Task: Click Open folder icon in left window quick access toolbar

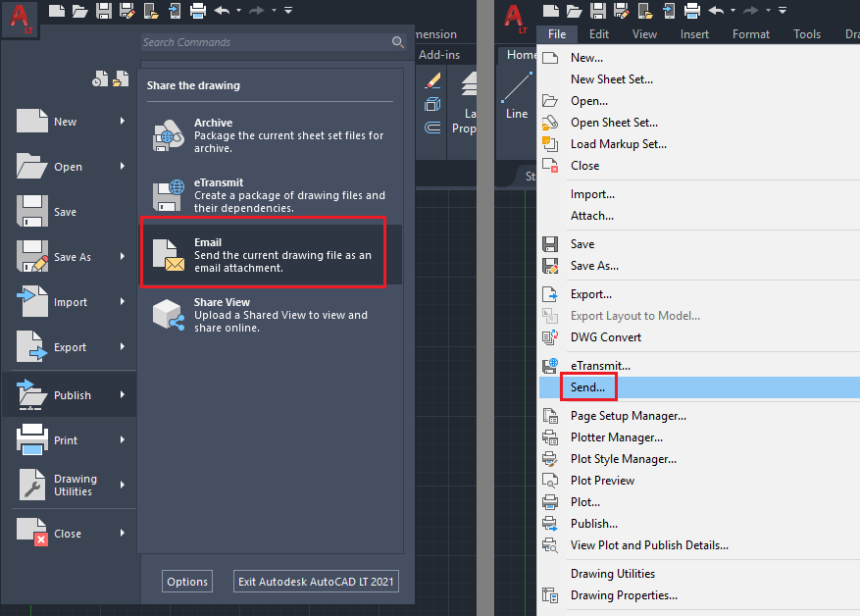Action: pos(80,11)
